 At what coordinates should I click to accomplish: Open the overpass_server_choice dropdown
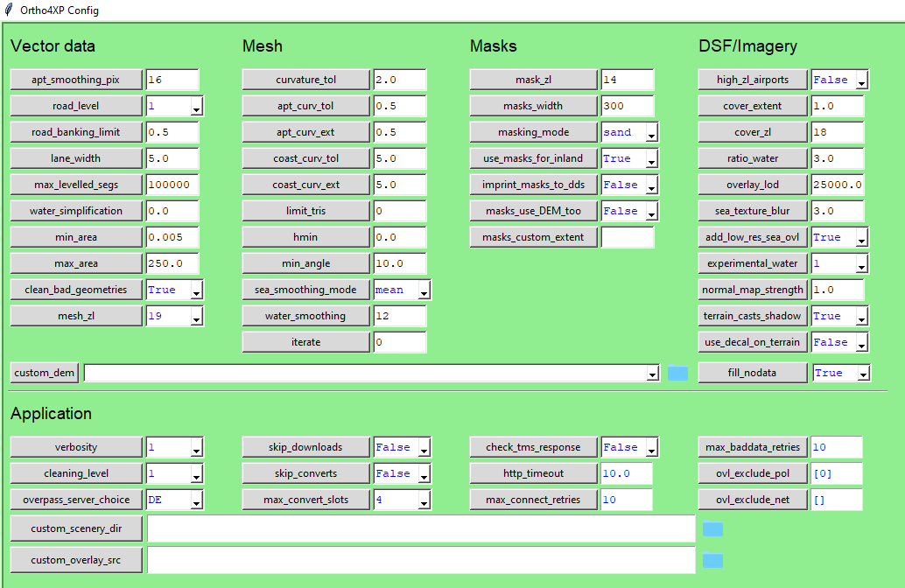(196, 500)
